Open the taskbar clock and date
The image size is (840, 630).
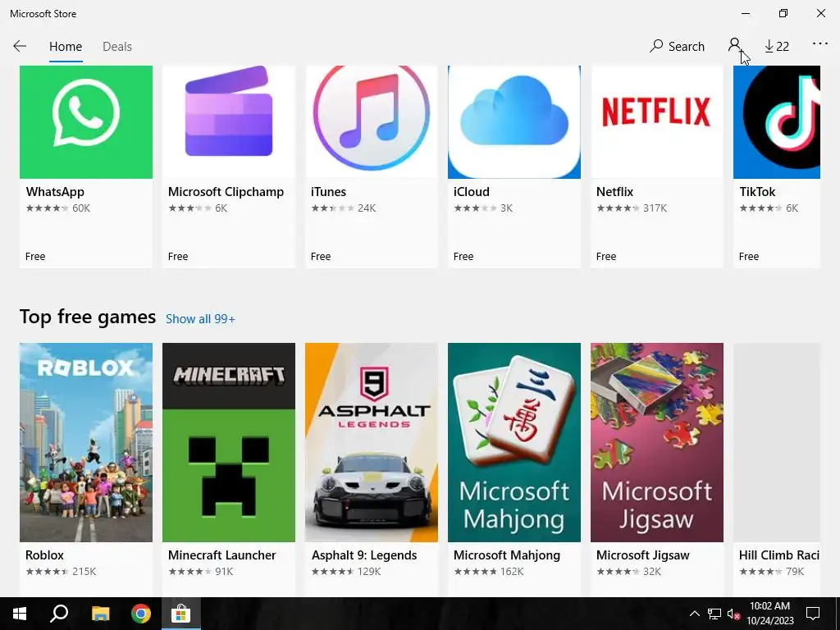click(769, 614)
